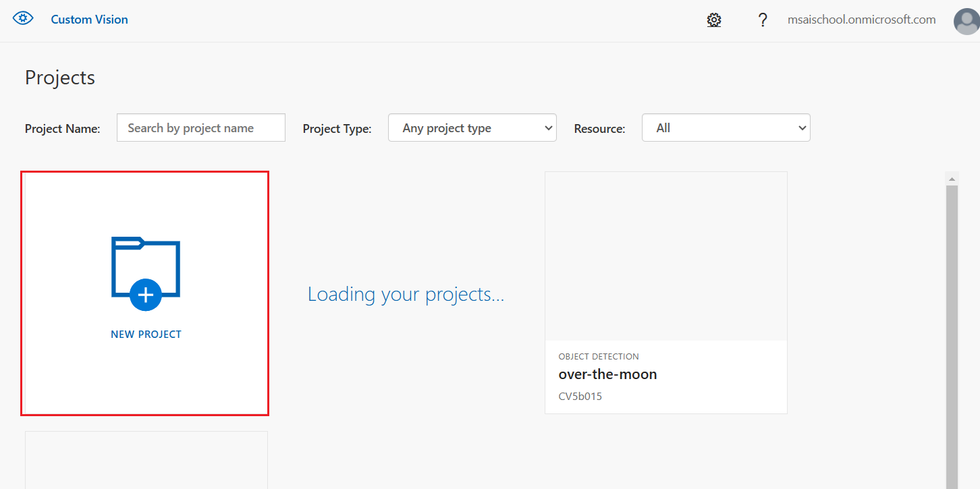Viewport: 980px width, 489px height.
Task: Click the new project folder icon
Action: click(146, 274)
